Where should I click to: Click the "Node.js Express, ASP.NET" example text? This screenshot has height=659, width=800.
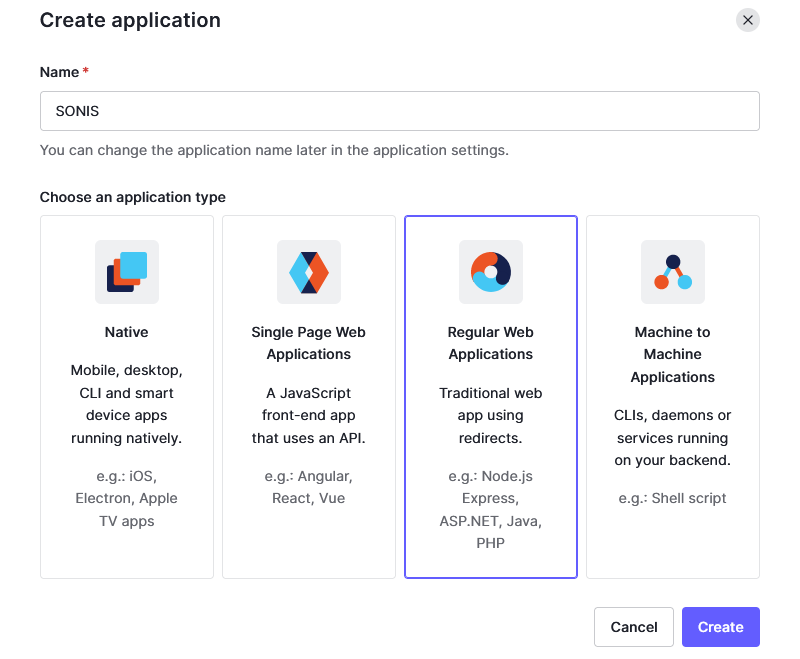[x=491, y=510]
